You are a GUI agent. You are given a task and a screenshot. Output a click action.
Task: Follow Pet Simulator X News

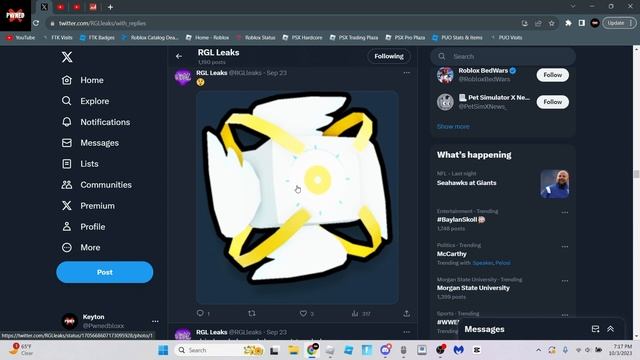pyautogui.click(x=552, y=102)
